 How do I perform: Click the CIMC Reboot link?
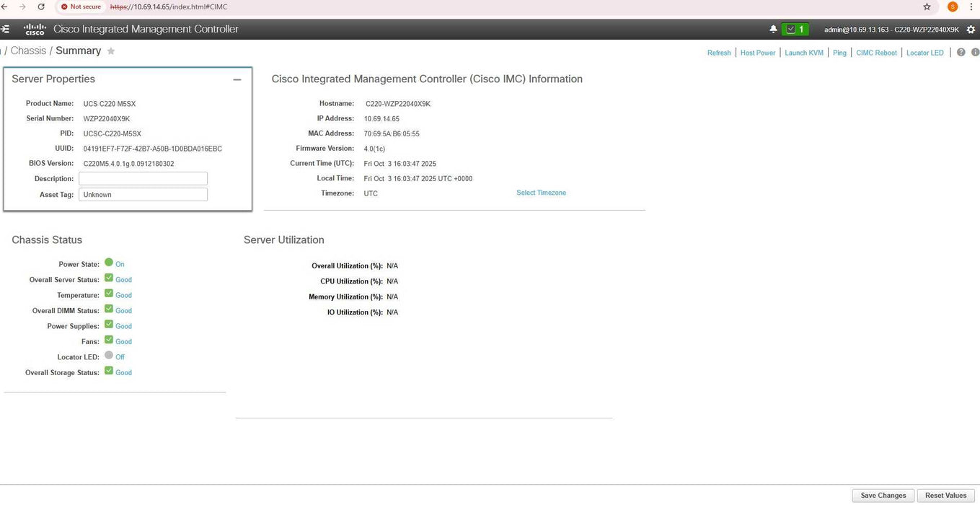click(876, 53)
